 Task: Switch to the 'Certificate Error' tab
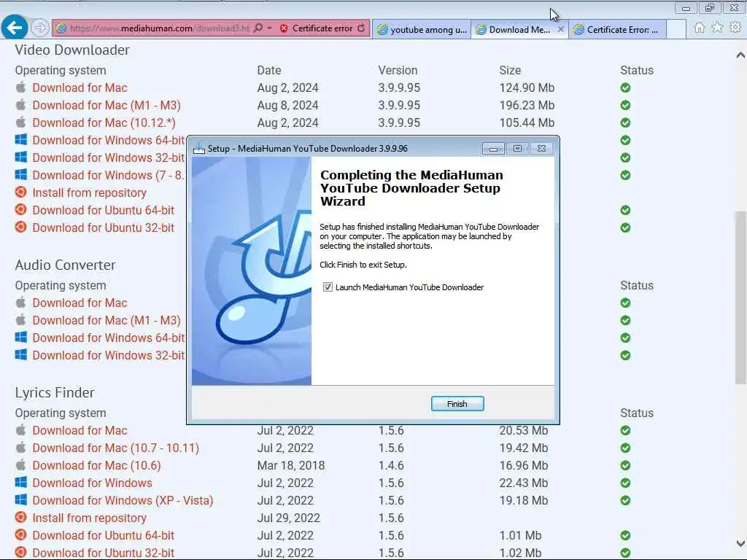tap(617, 29)
